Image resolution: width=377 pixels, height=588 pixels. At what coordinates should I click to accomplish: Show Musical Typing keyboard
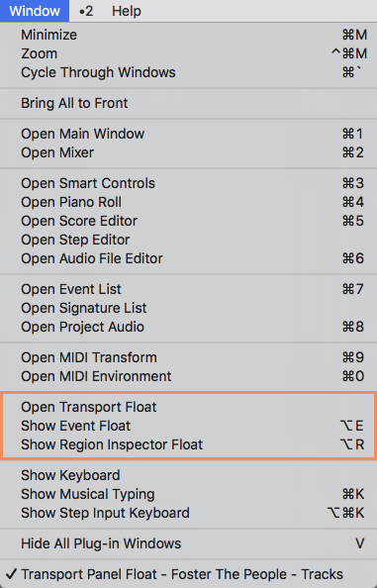188,494
